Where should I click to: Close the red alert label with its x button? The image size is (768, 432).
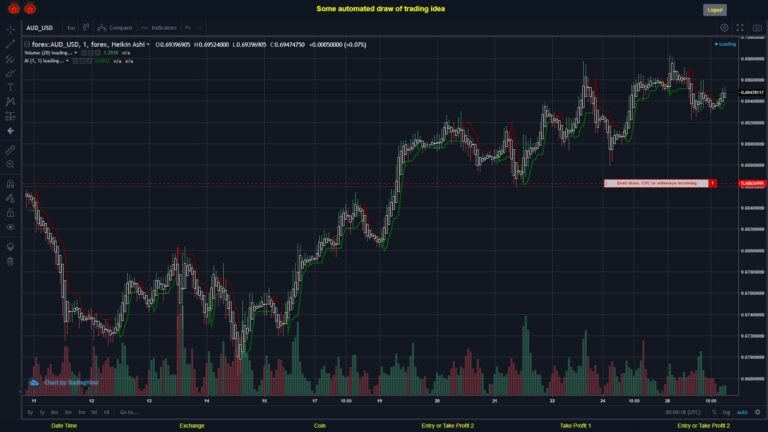713,183
